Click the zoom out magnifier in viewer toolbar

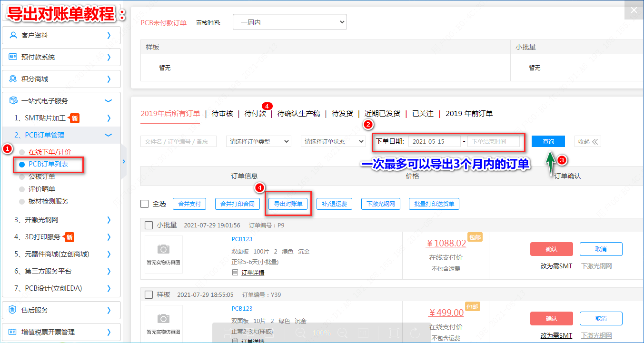coord(300,333)
